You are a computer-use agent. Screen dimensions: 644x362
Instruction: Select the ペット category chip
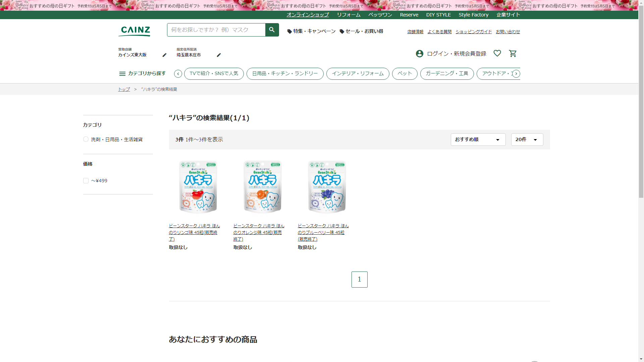(x=405, y=74)
